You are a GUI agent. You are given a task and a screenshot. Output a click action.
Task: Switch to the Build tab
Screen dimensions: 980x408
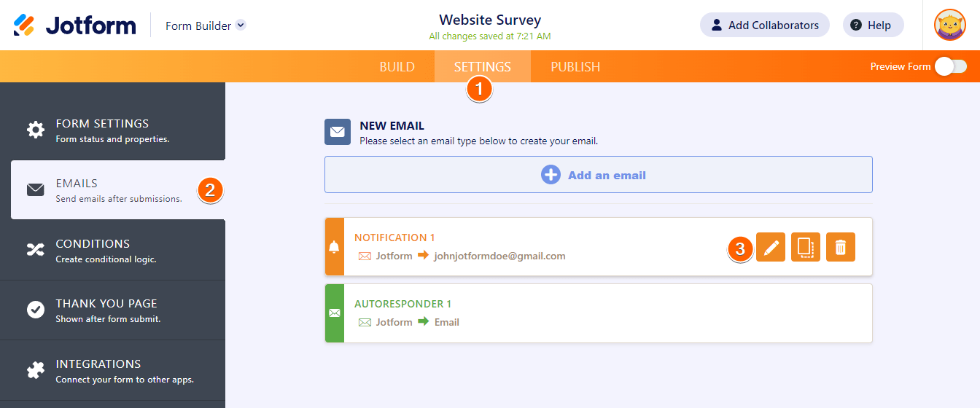coord(397,66)
